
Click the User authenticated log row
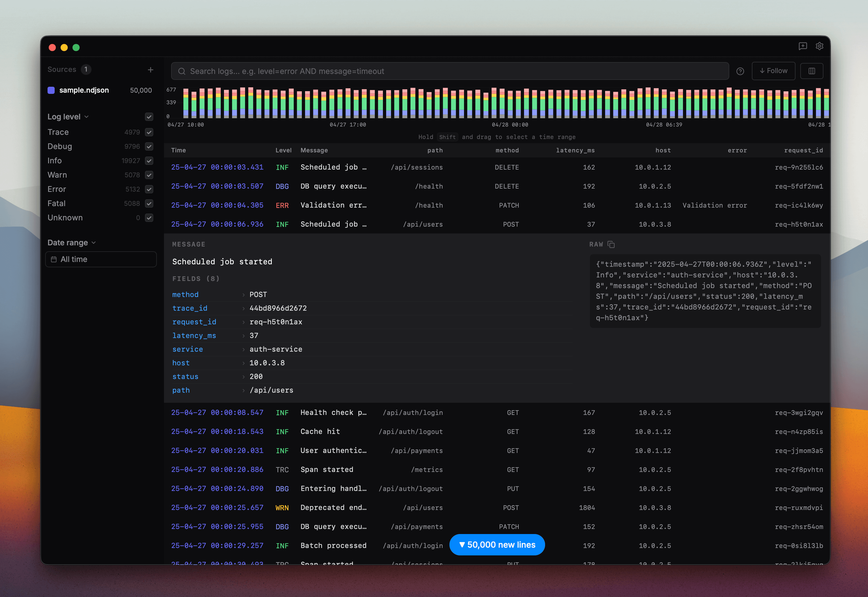tap(497, 451)
